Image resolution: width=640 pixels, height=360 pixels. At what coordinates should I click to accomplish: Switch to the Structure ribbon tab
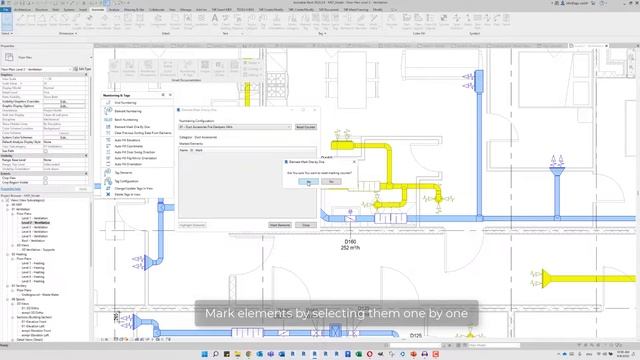(41, 9)
